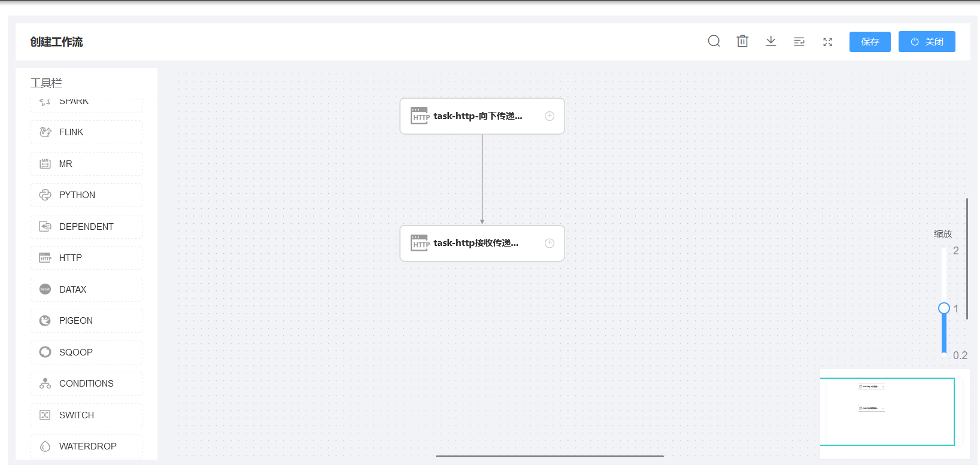The width and height of the screenshot is (980, 465).
Task: Select the MR task icon
Action: point(45,163)
